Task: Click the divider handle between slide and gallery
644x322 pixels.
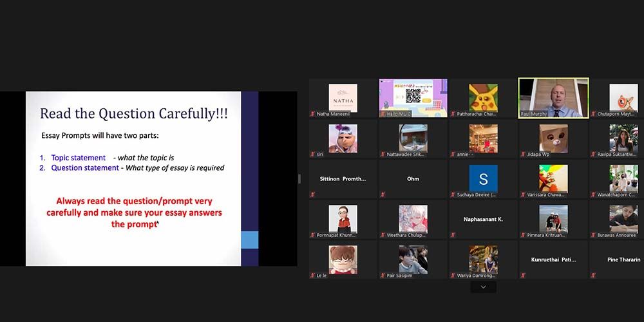Action: click(x=299, y=178)
